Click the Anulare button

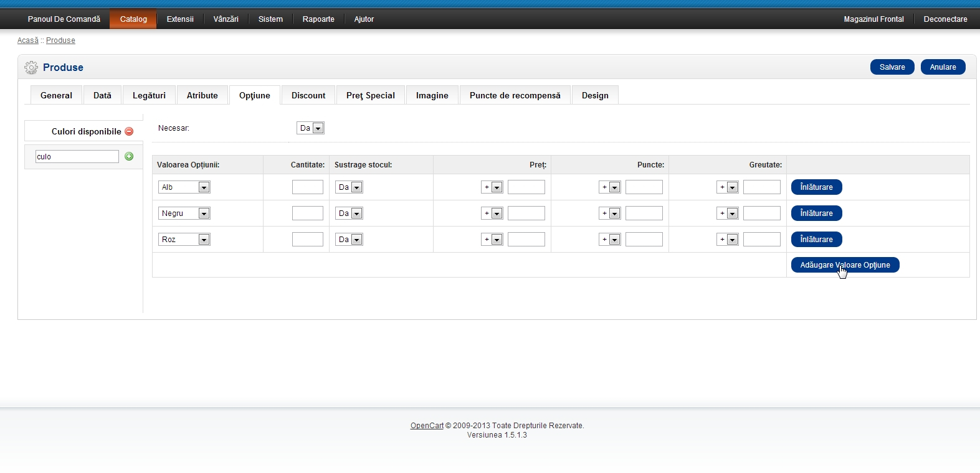click(x=943, y=67)
